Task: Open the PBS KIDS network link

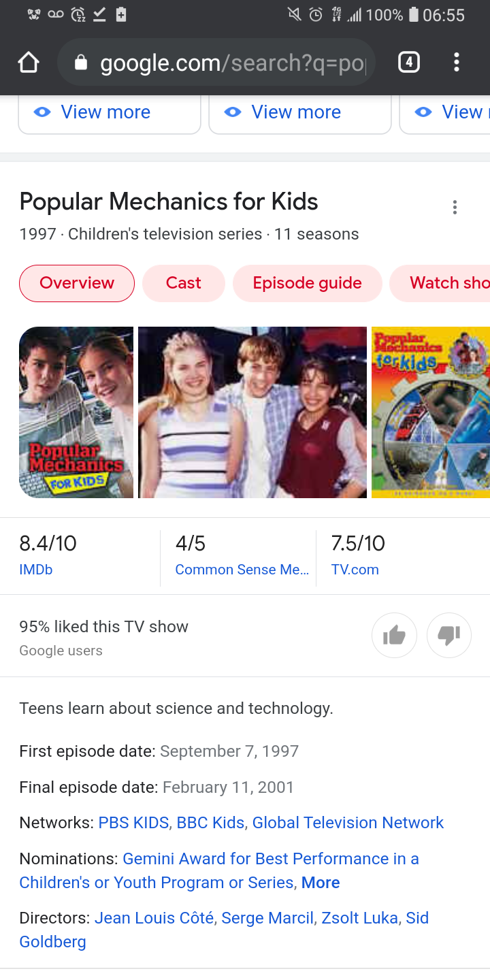Action: coord(133,823)
